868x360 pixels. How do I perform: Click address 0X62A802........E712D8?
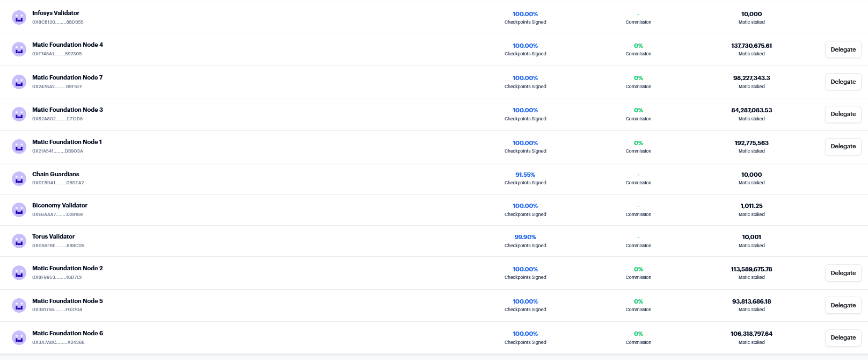pos(57,119)
